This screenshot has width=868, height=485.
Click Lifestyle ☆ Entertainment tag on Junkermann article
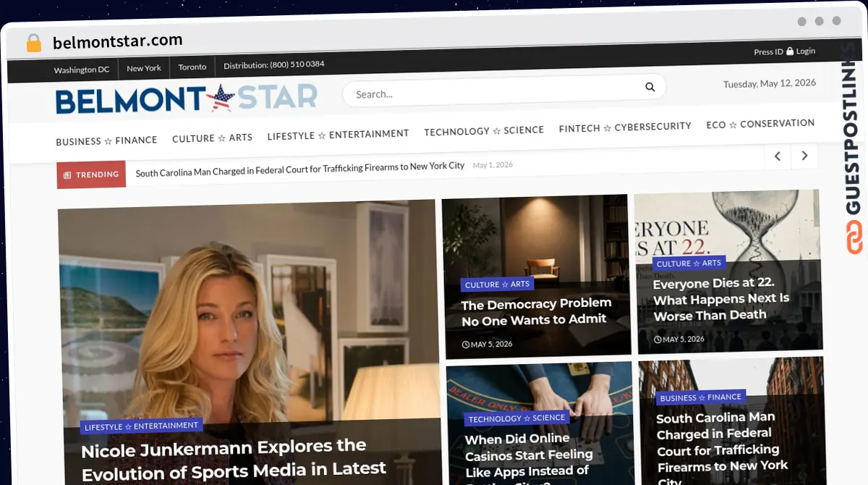(141, 426)
